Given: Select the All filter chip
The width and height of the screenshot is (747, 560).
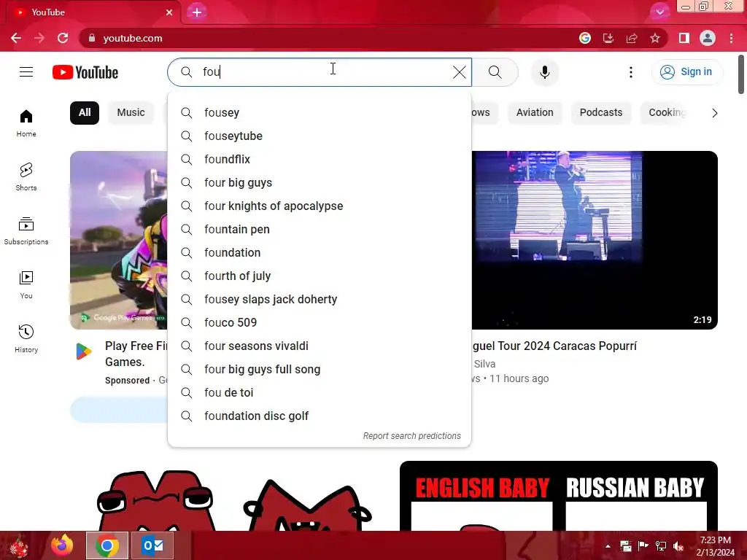Looking at the screenshot, I should coord(85,112).
